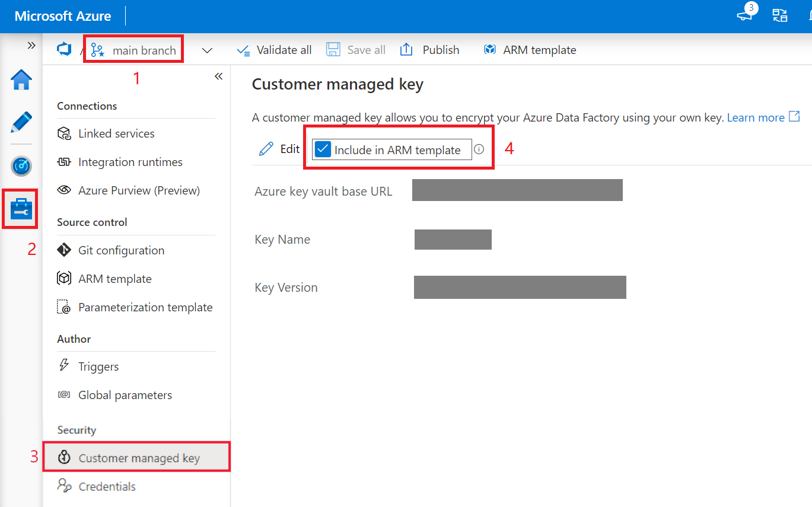Click the Publish toolbar button
The height and width of the screenshot is (507, 812).
tap(430, 50)
